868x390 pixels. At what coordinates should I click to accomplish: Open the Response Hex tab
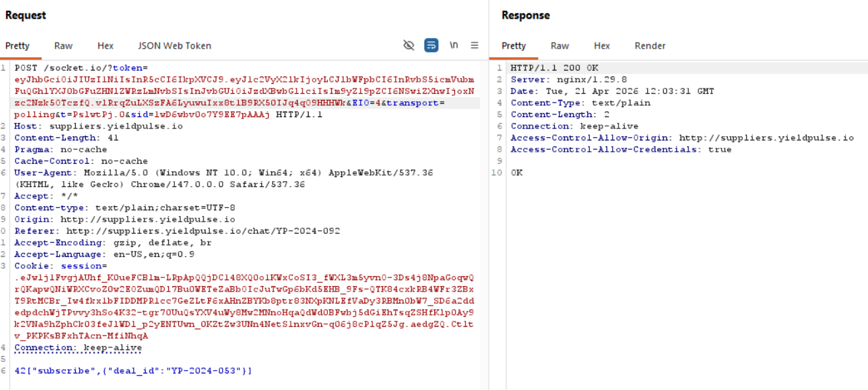tap(601, 46)
